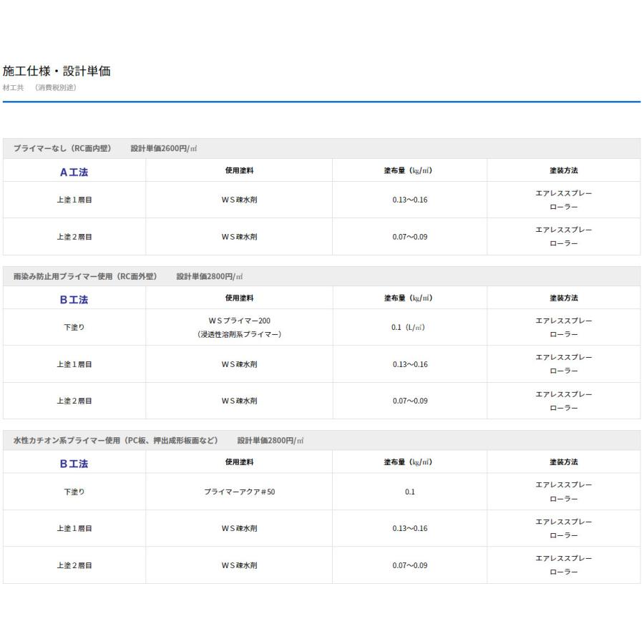Select 上塗１層目 row label in A工法 table
This screenshot has height=644, width=644.
(74, 200)
